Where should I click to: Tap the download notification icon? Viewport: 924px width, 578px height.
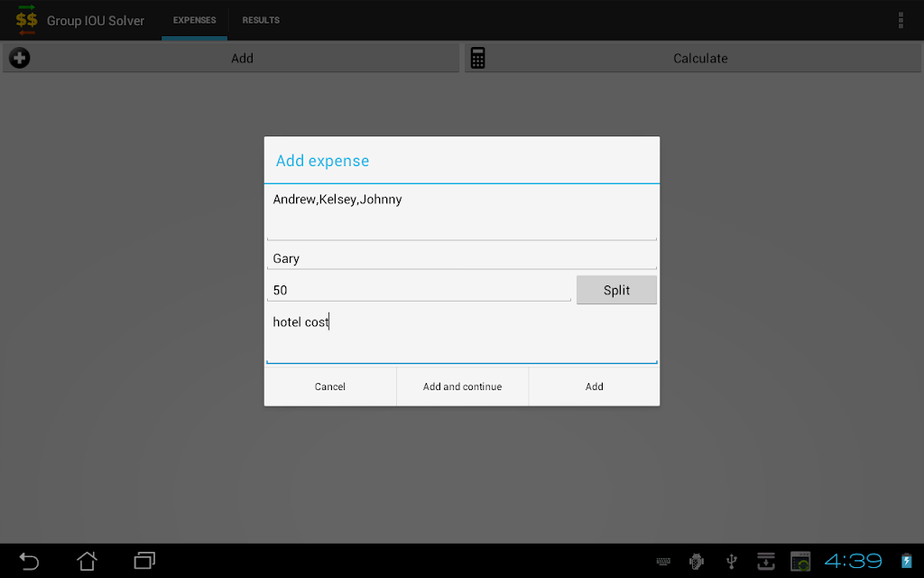765,562
